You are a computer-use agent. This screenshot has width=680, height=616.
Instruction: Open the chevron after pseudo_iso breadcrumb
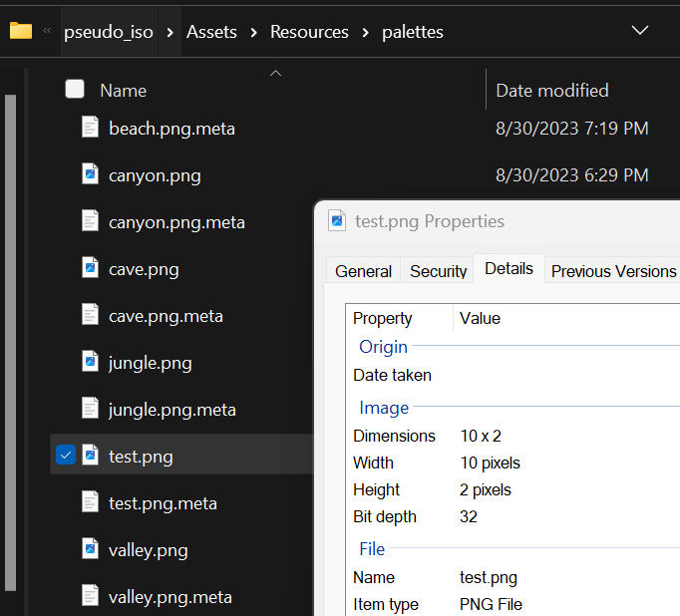pos(170,32)
